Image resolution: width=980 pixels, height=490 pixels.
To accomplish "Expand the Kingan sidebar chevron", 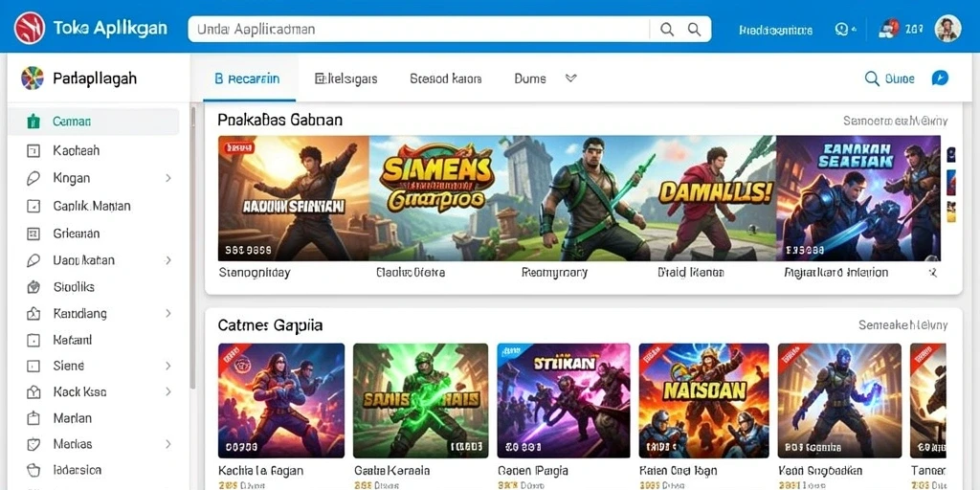I will (x=168, y=178).
